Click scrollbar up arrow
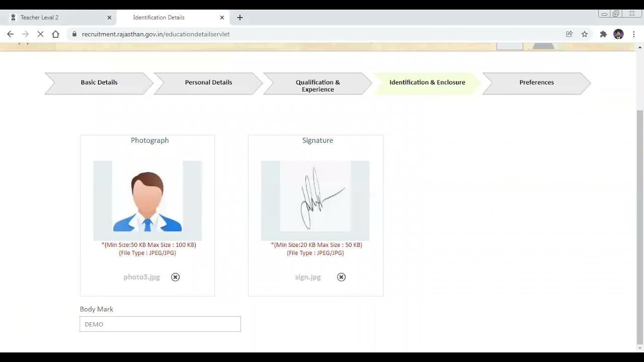Image resolution: width=644 pixels, height=362 pixels. point(640,47)
